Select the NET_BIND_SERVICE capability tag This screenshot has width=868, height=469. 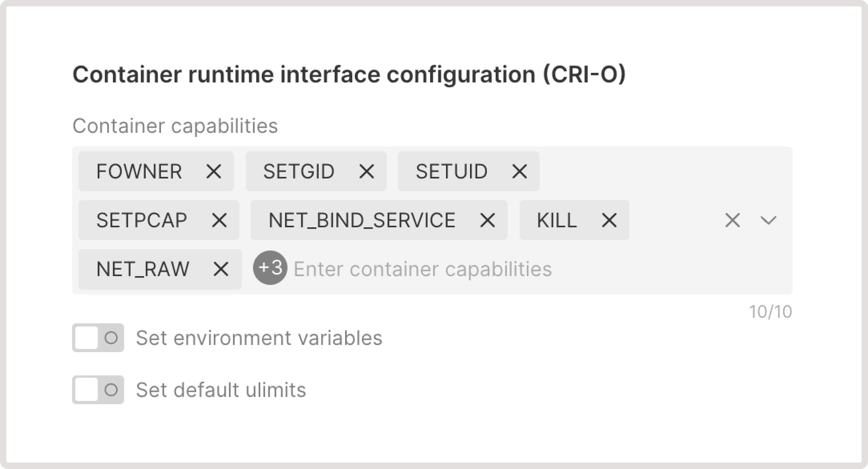pos(362,220)
